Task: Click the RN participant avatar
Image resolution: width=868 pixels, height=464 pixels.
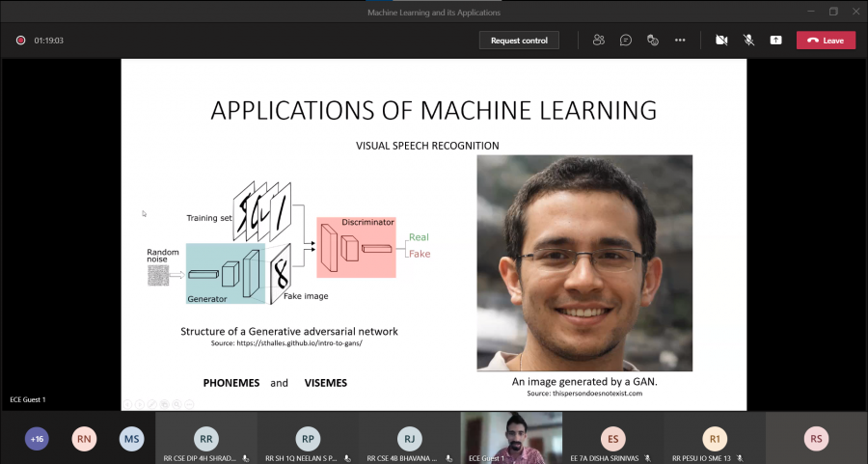Action: click(x=85, y=439)
